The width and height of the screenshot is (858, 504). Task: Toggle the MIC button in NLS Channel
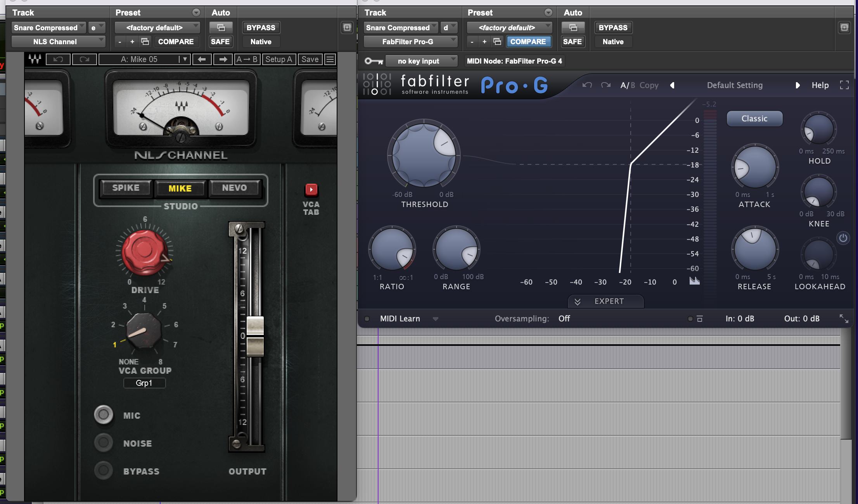point(104,415)
